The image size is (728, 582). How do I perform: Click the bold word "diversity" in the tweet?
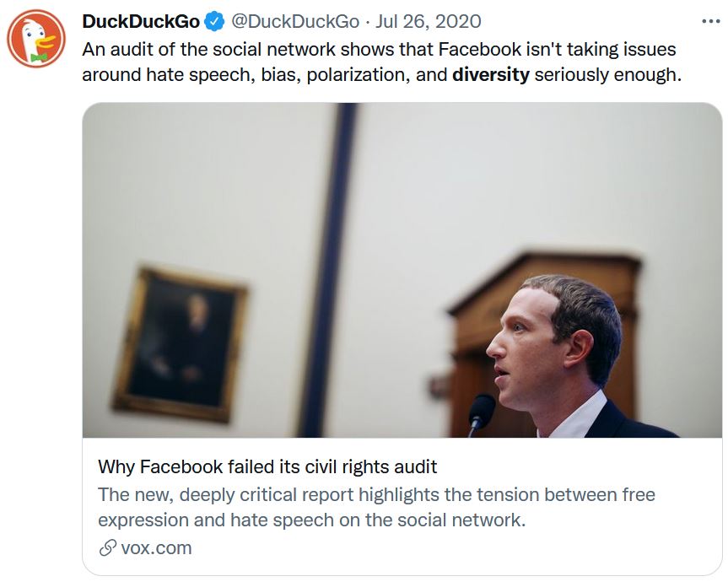click(491, 74)
